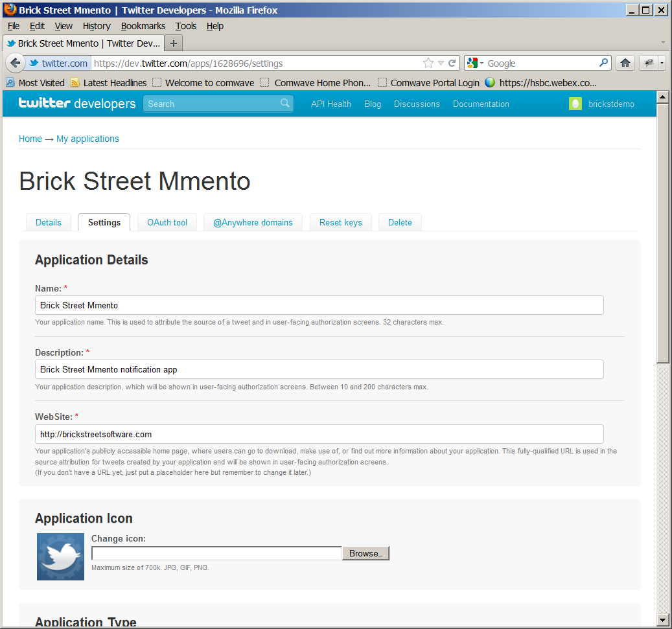Click the browser Back arrow button
672x629 pixels.
click(16, 63)
